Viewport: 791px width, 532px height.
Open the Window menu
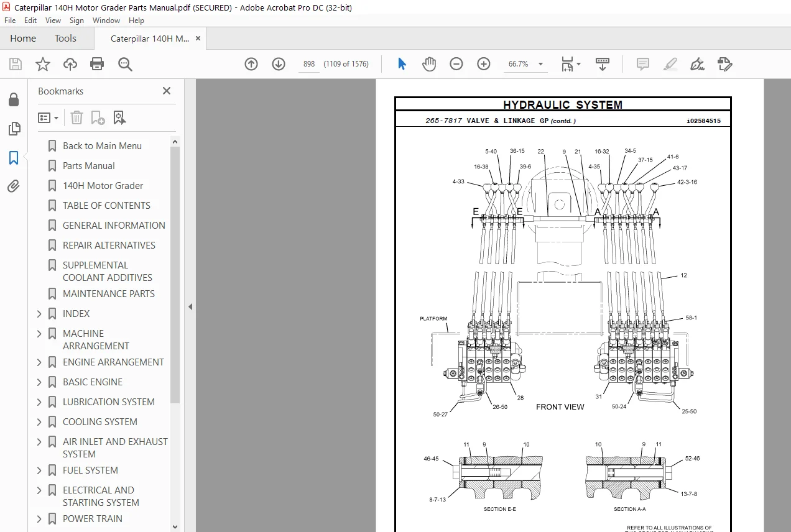[106, 21]
